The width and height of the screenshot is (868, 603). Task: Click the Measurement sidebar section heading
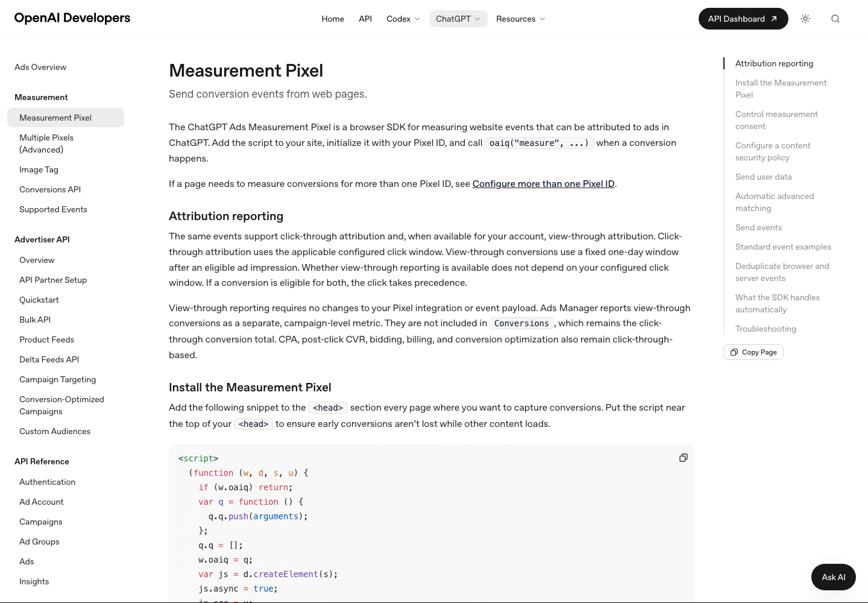[41, 97]
